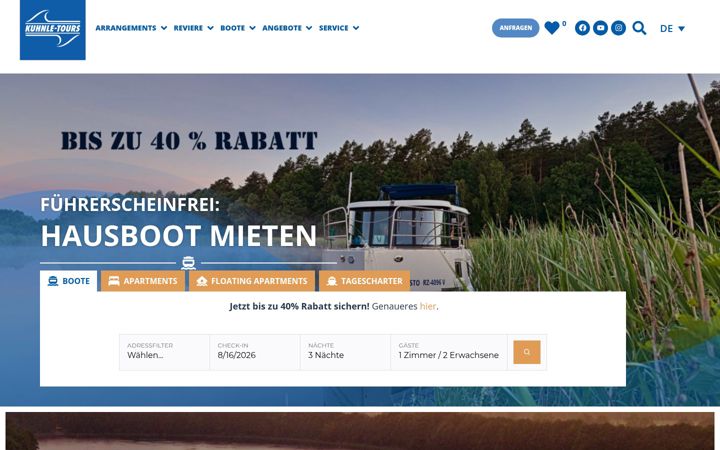
Task: Click the Tagescharter boat icon
Action: 332,281
